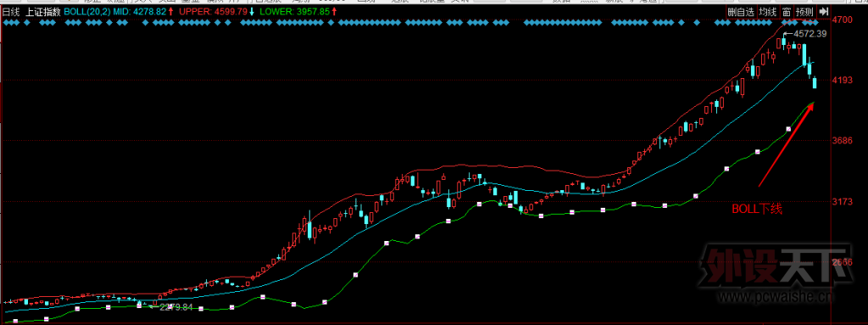Screen dimensions: 868x325
Task: Click the 上证指数 index name
Action: 43,11
